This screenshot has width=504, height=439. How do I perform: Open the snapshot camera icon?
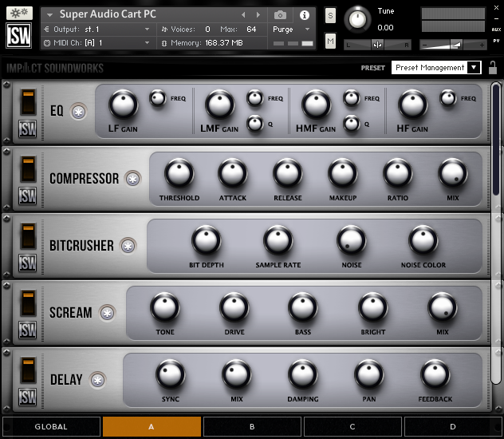pos(280,15)
